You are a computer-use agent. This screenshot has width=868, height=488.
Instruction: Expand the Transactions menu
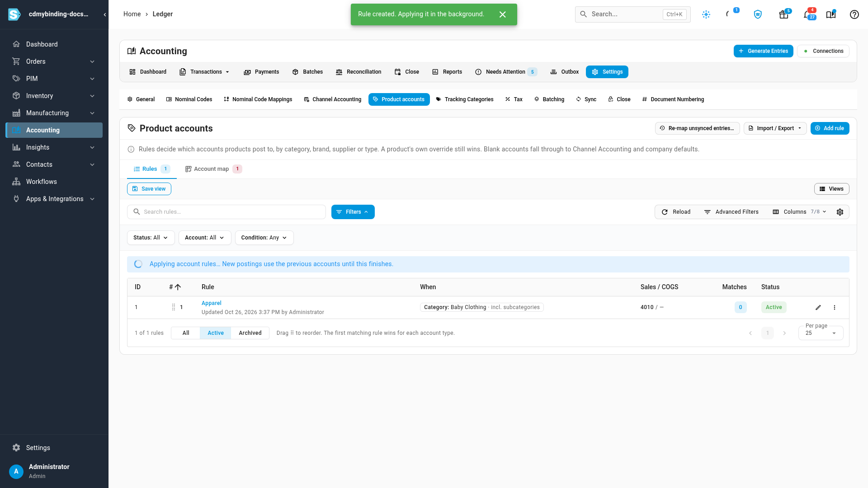pyautogui.click(x=205, y=72)
